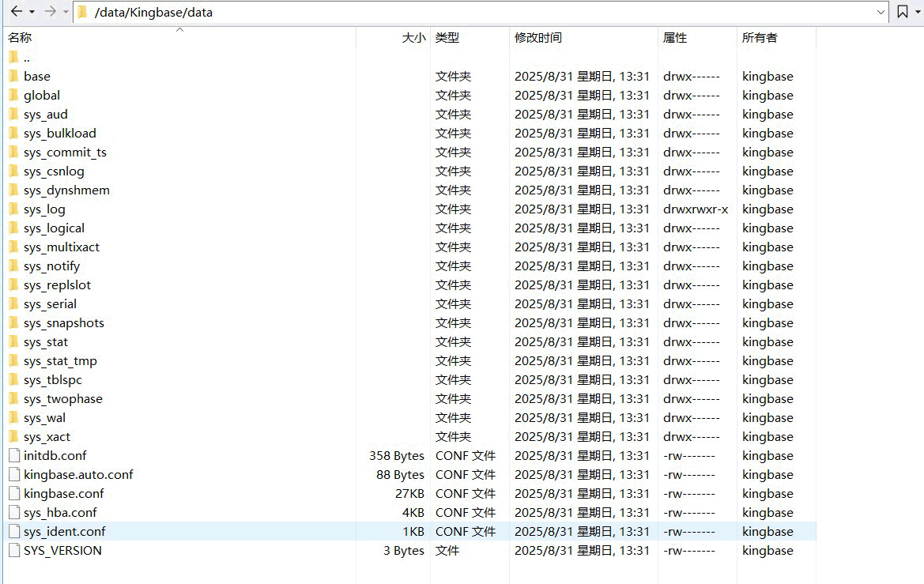The height and width of the screenshot is (584, 924).
Task: Select the sys_wal folder icon
Action: point(14,417)
